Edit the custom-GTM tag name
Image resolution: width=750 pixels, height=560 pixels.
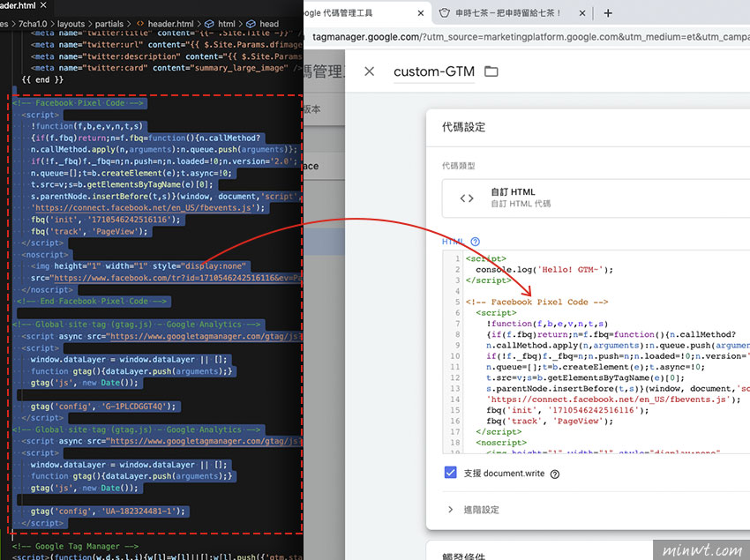point(434,71)
